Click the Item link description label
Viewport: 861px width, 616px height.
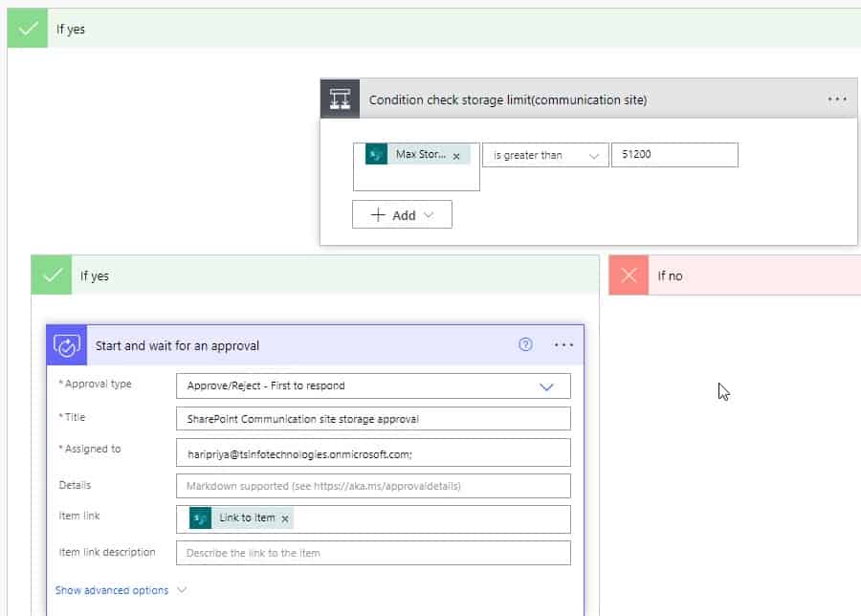coord(107,552)
